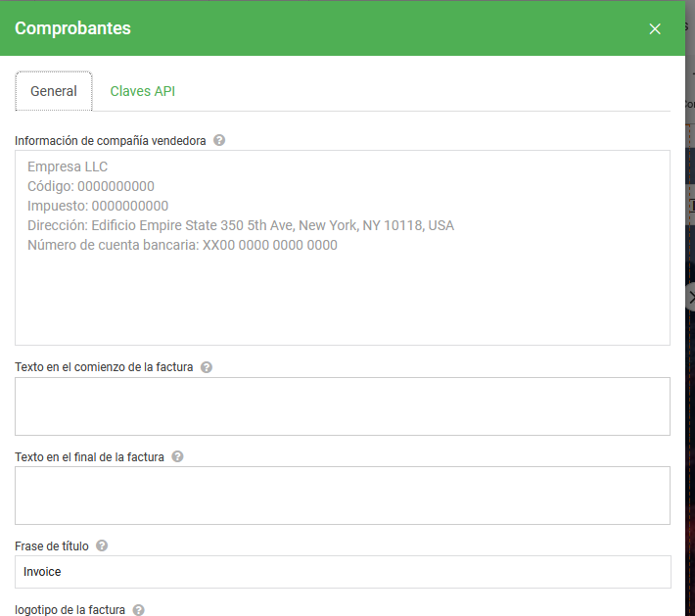Click the partially hidden arrow at right edge
Viewport: 695px width, 616px height.
[x=690, y=298]
